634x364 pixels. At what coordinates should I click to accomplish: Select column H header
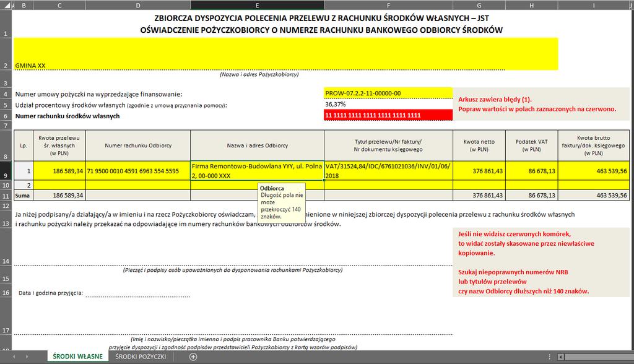coord(532,5)
